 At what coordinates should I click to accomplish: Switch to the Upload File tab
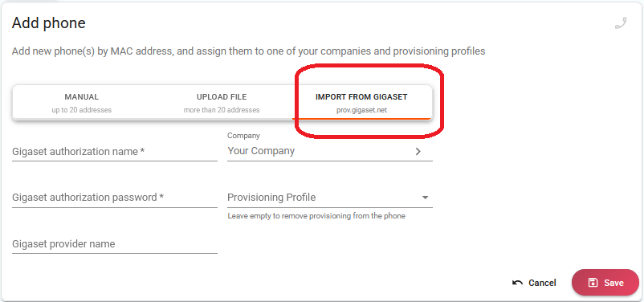[x=222, y=103]
